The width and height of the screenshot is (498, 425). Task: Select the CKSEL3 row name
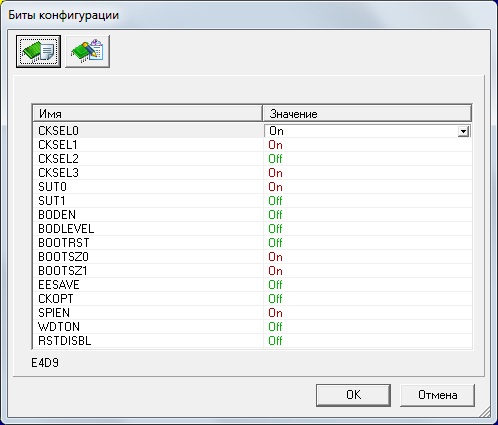(58, 173)
